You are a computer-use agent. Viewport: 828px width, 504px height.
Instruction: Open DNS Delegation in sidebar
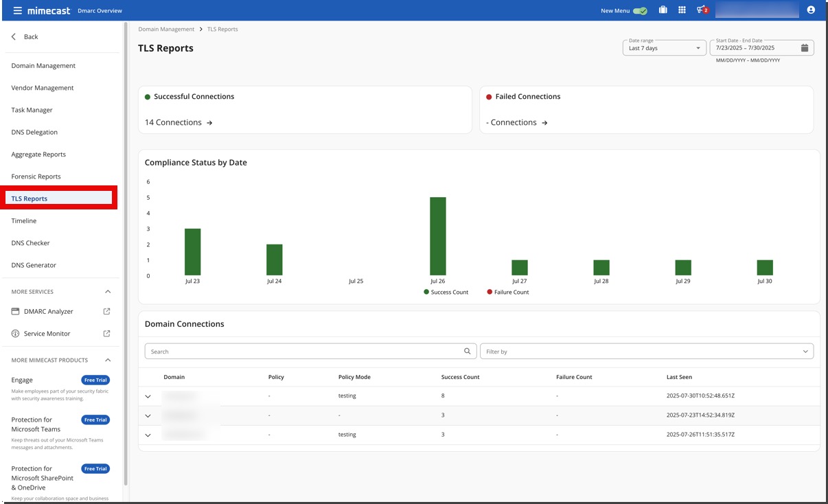click(x=34, y=132)
